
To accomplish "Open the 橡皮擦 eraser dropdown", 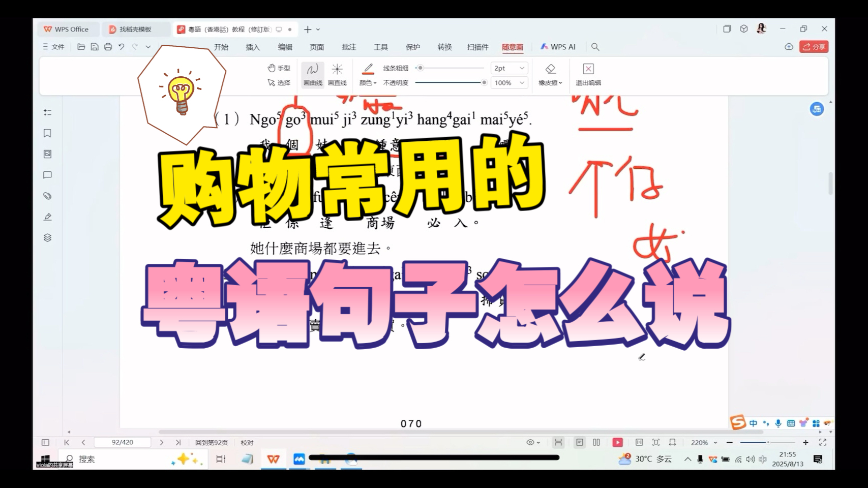I will 550,75.
